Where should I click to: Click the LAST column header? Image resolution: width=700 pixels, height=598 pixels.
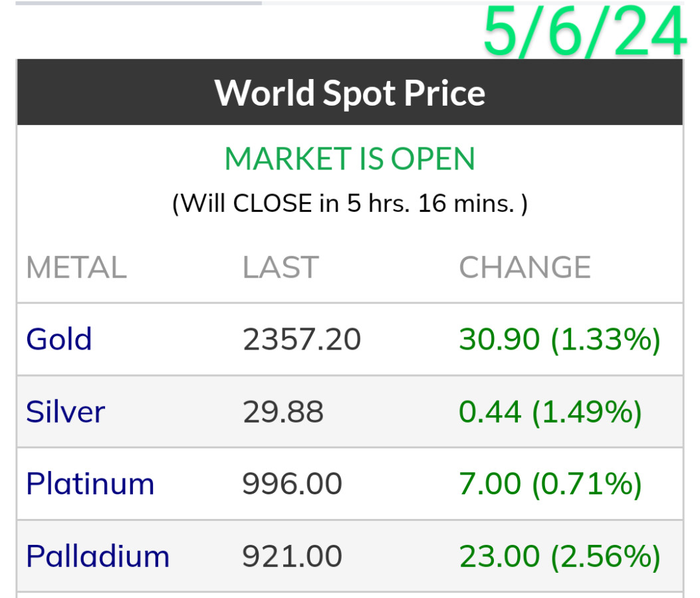(280, 268)
